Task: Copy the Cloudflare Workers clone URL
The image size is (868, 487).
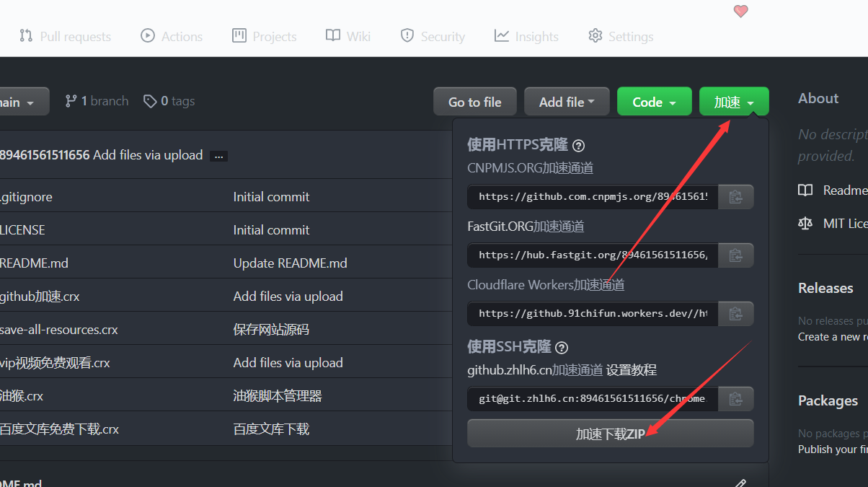Action: pyautogui.click(x=735, y=313)
